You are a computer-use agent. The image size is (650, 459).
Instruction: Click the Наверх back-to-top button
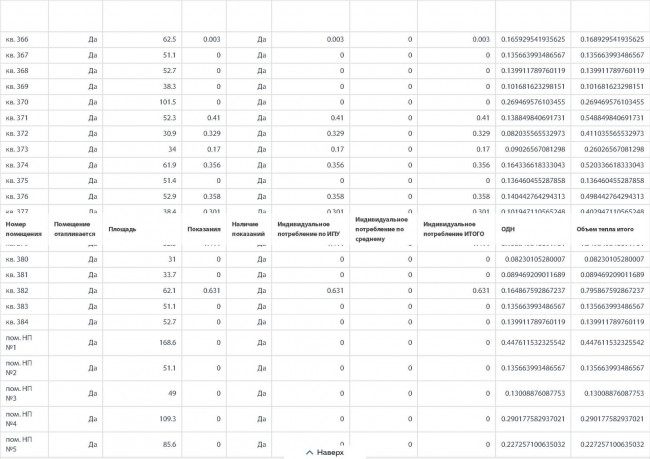(325, 452)
